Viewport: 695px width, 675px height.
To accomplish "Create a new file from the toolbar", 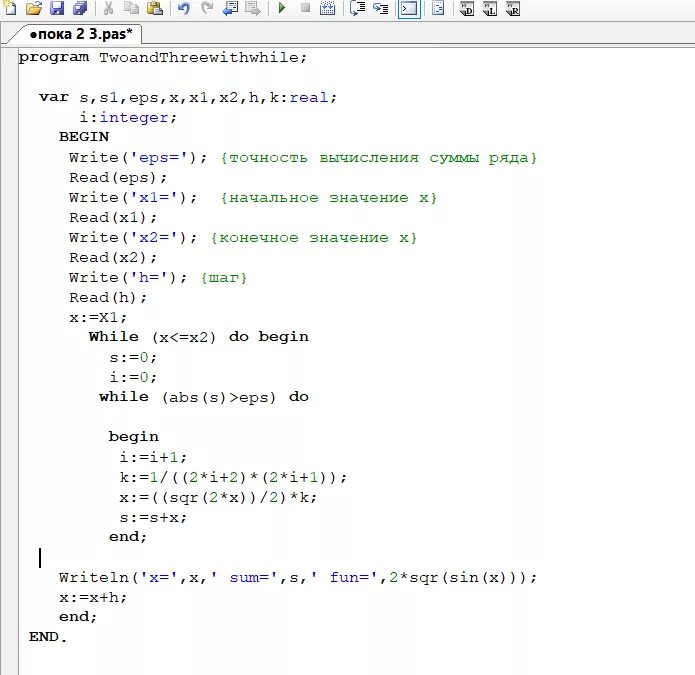I will tap(9, 8).
